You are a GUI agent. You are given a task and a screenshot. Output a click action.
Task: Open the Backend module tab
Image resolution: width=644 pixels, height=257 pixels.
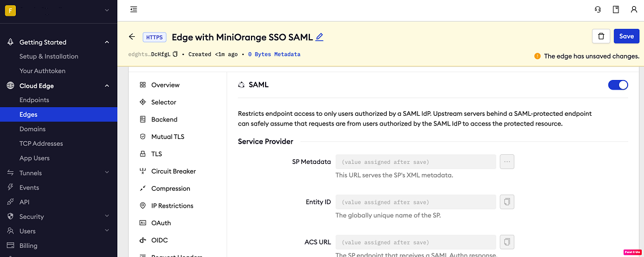tap(159, 119)
